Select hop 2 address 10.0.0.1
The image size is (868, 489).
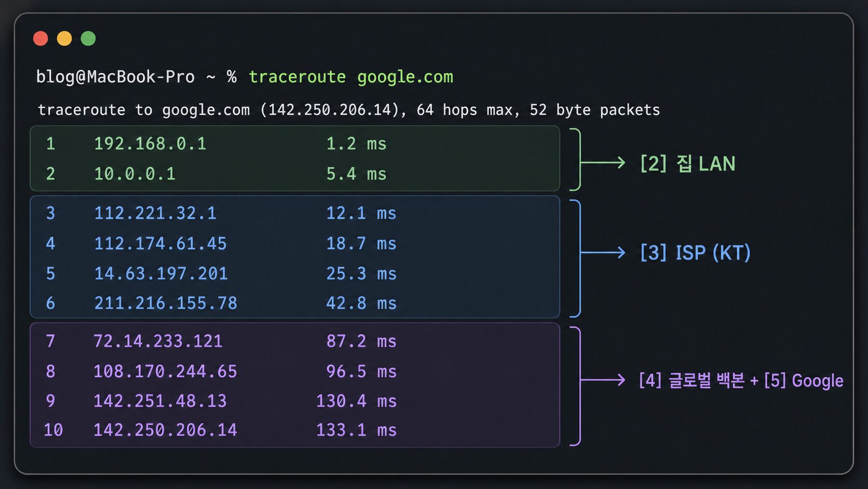tap(135, 174)
